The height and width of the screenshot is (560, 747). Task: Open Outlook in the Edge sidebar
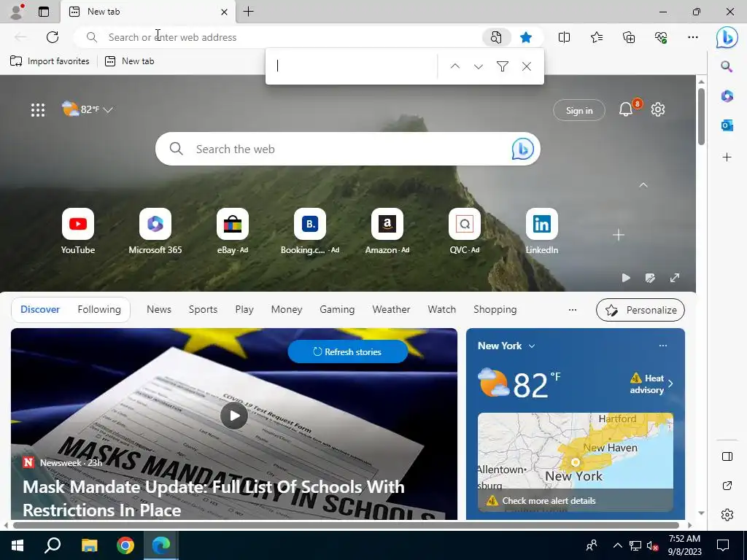click(727, 125)
